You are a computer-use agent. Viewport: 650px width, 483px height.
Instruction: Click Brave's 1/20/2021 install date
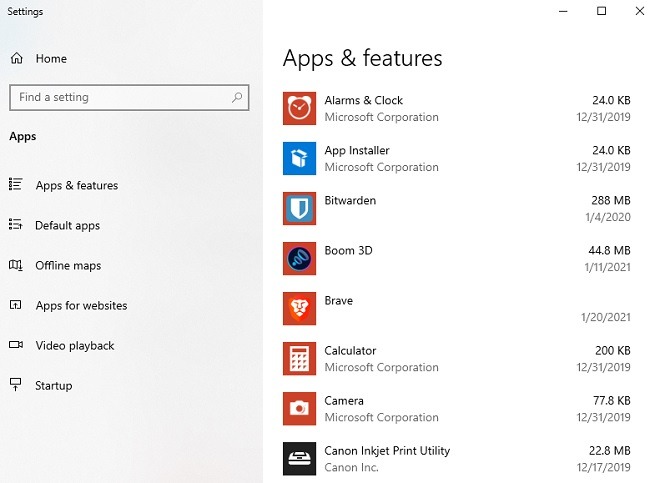(x=606, y=317)
